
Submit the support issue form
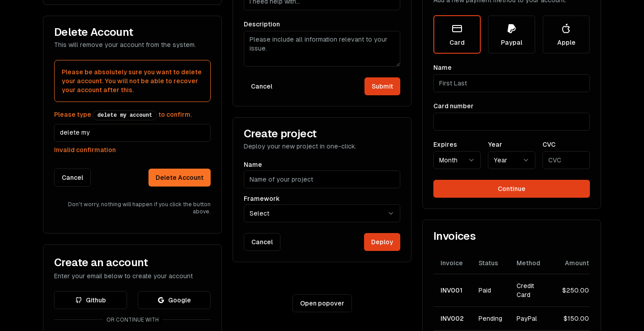pos(382,86)
